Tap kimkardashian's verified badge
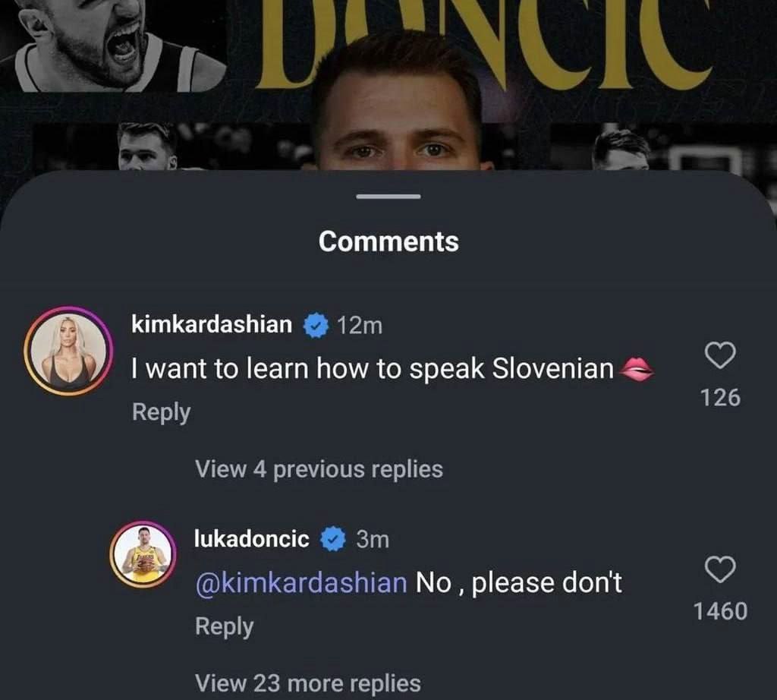The image size is (777, 700). pyautogui.click(x=316, y=326)
